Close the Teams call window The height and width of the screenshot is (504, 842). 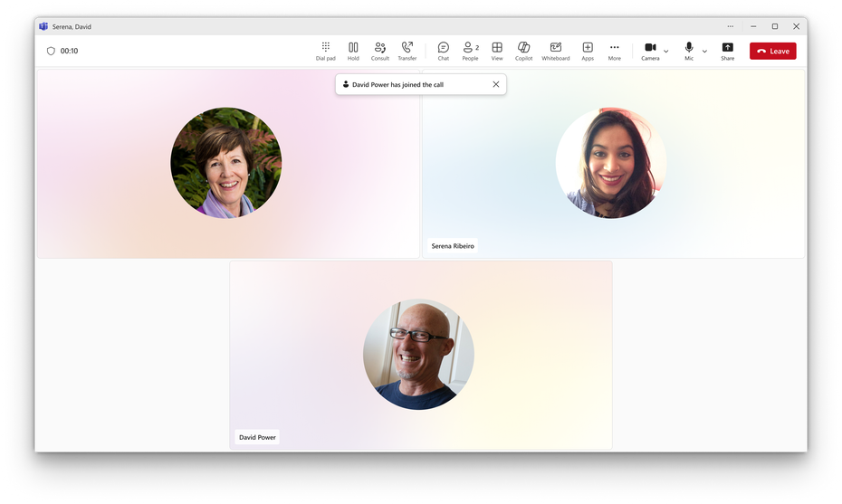pos(797,26)
